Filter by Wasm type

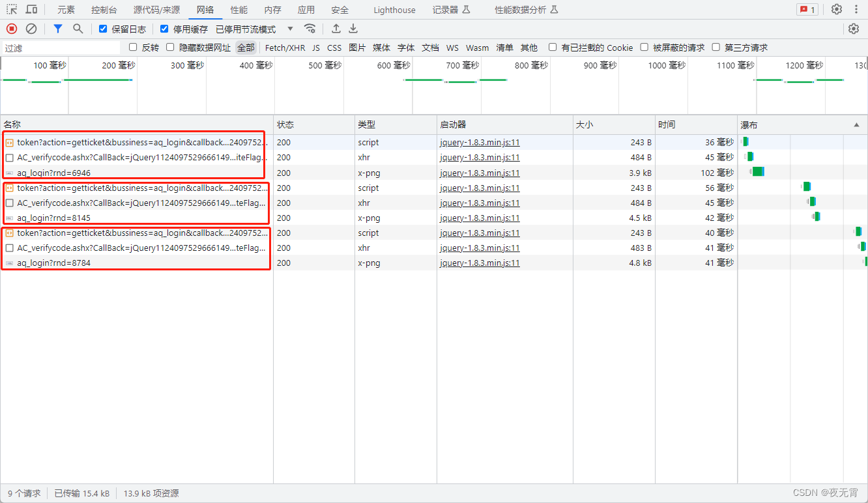[477, 48]
